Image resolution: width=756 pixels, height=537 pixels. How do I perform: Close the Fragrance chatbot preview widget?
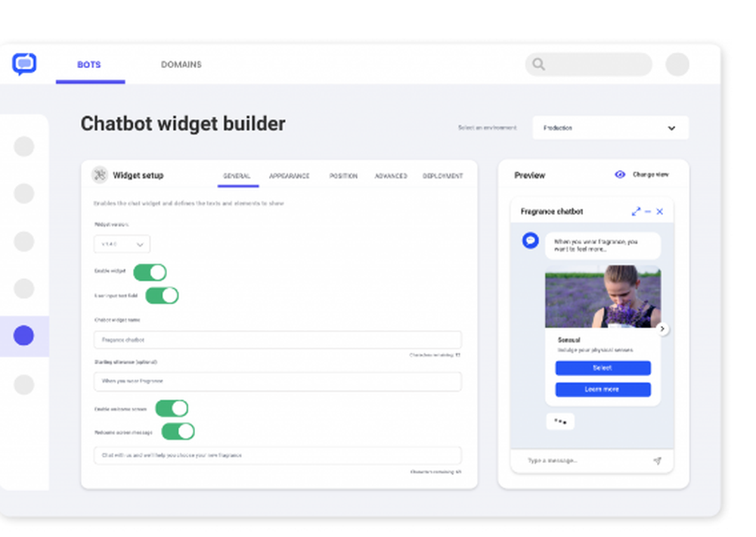[x=659, y=211]
